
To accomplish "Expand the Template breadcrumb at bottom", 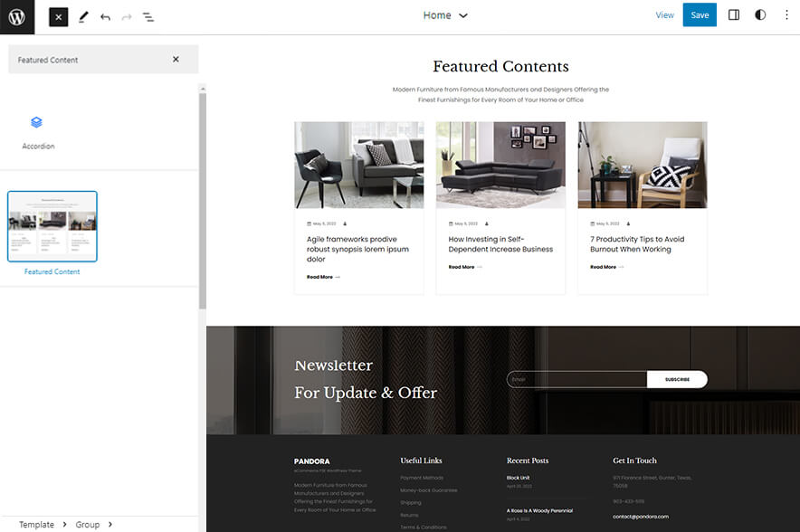I will tap(38, 524).
